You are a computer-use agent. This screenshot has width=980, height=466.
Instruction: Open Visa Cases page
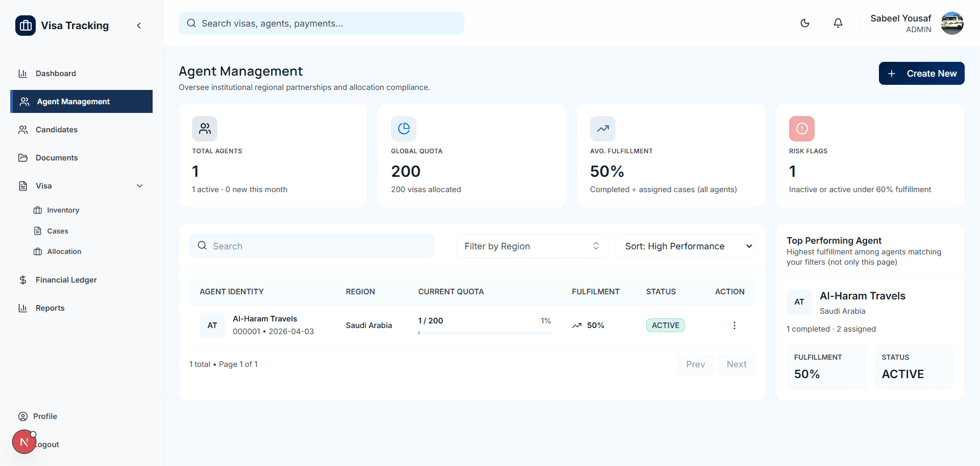[58, 231]
